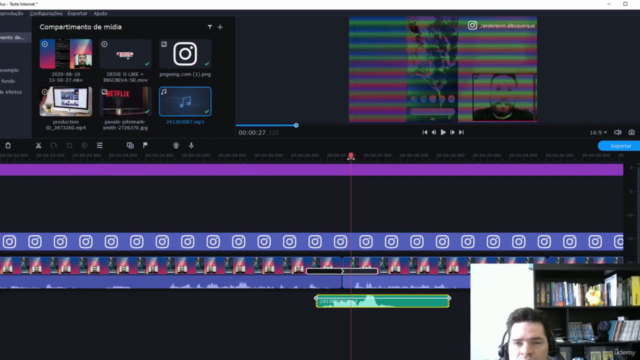This screenshot has width=640, height=360.
Task: Open the 16:9 aspect ratio dropdown
Action: coord(598,133)
